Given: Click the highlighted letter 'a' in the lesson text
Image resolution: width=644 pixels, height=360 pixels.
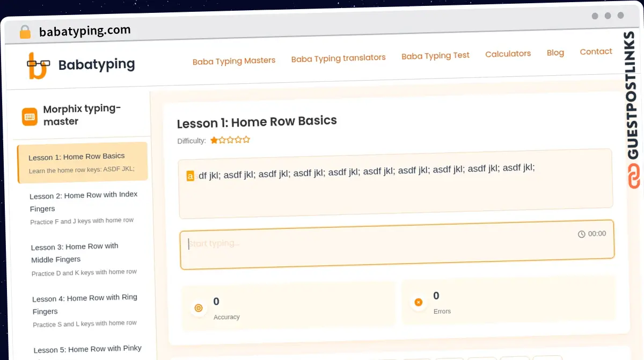Looking at the screenshot, I should [190, 176].
